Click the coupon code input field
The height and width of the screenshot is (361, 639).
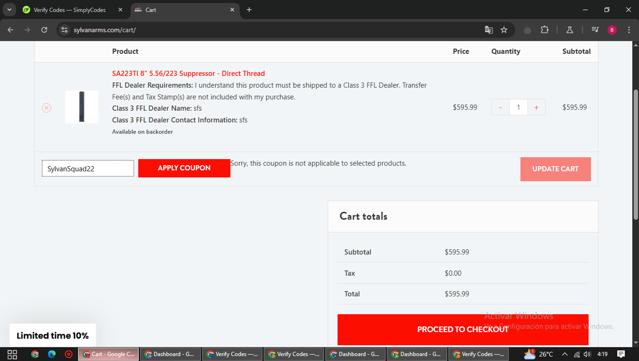tap(88, 168)
